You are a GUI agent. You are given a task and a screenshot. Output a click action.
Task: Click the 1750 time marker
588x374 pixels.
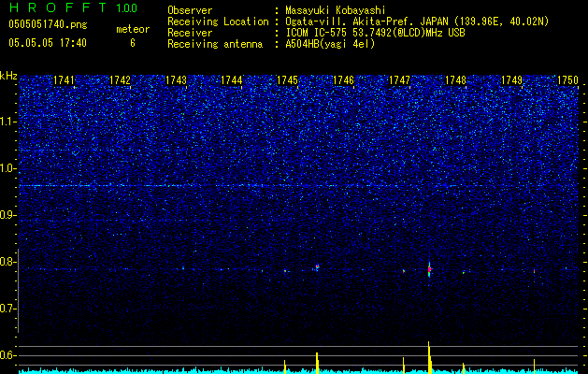(x=567, y=80)
